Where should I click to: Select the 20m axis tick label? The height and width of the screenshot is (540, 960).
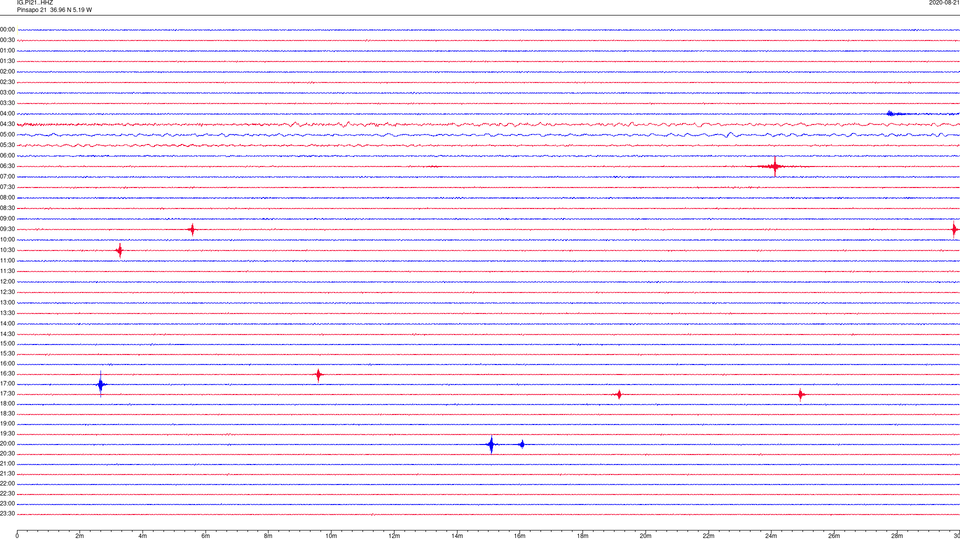click(x=645, y=536)
